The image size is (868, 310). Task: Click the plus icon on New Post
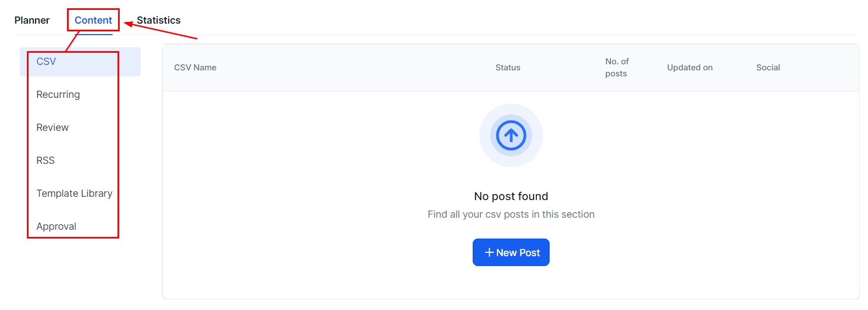pyautogui.click(x=489, y=252)
